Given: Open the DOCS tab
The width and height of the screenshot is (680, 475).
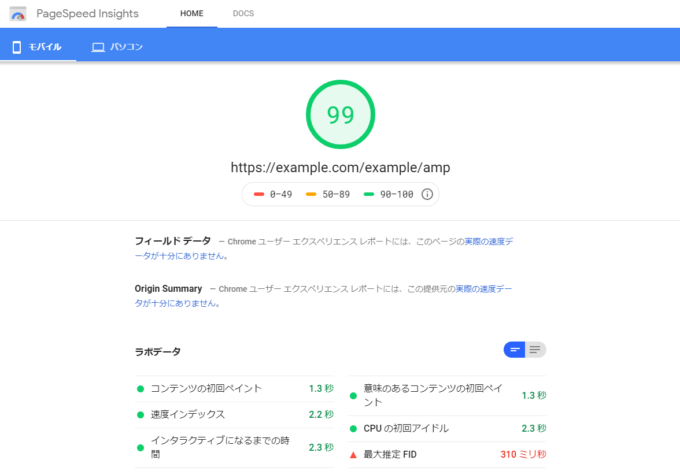Looking at the screenshot, I should pyautogui.click(x=243, y=13).
